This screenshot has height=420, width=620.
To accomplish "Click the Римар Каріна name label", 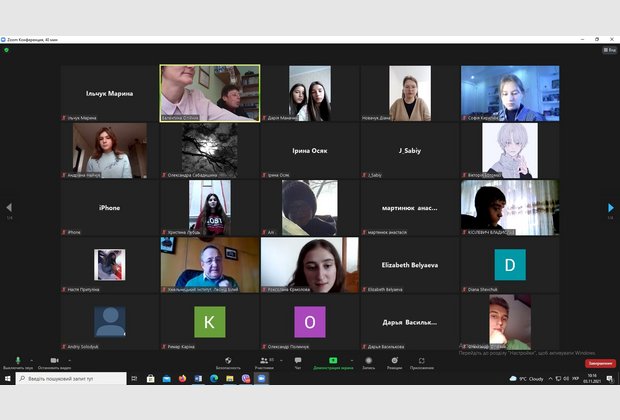I will tap(181, 347).
